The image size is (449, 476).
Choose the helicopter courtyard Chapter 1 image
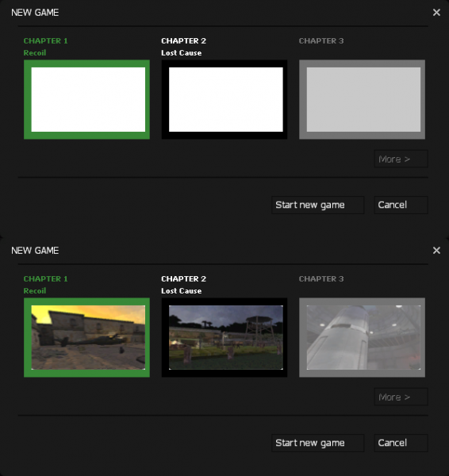[x=86, y=338]
